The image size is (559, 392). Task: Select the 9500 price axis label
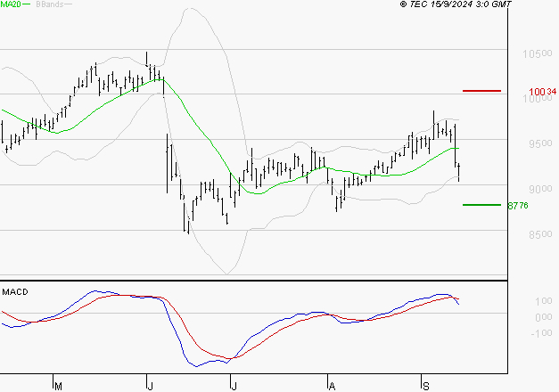pyautogui.click(x=540, y=143)
